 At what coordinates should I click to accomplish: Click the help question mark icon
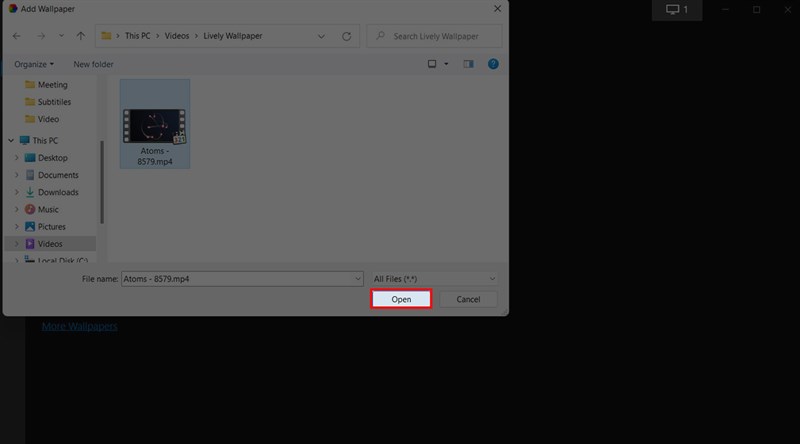tap(495, 64)
